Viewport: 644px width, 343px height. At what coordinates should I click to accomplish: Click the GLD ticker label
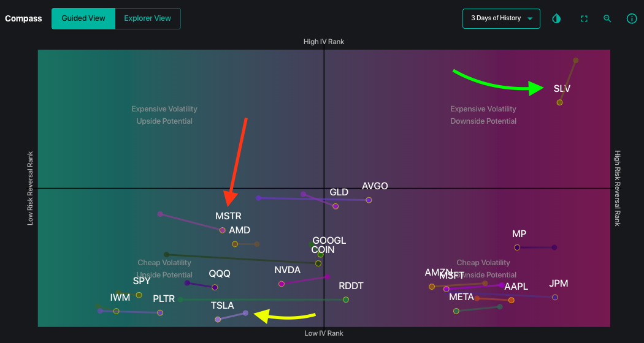339,192
